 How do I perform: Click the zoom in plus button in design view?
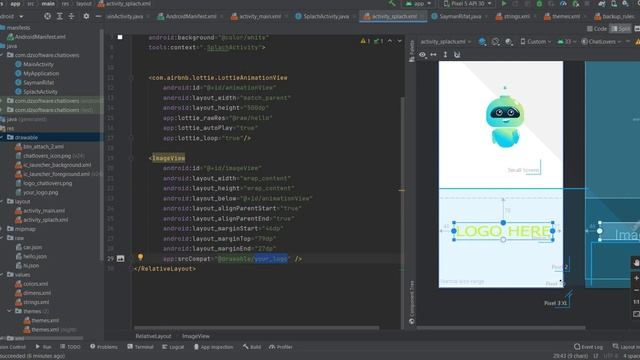(x=636, y=278)
